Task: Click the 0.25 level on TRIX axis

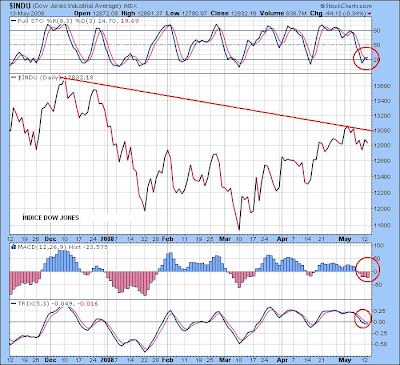Action: [x=379, y=311]
